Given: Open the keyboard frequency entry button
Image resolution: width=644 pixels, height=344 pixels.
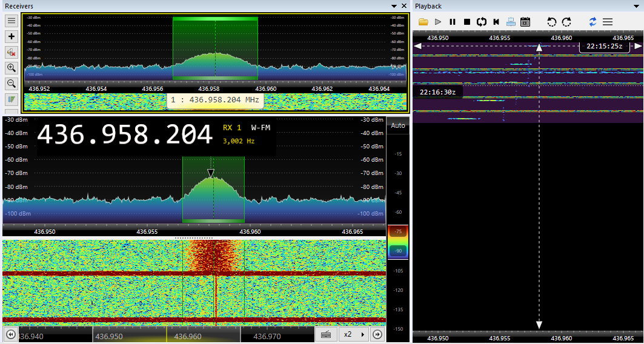Looking at the screenshot, I should pos(326,334).
